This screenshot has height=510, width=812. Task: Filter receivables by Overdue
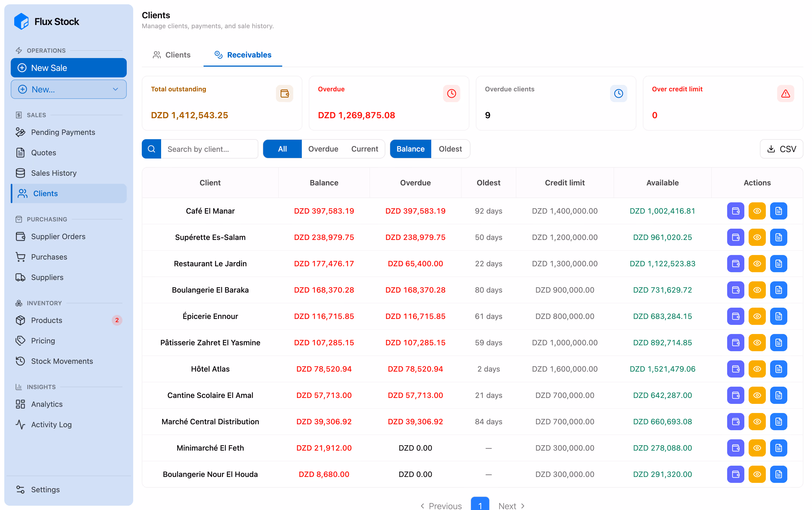coord(323,149)
